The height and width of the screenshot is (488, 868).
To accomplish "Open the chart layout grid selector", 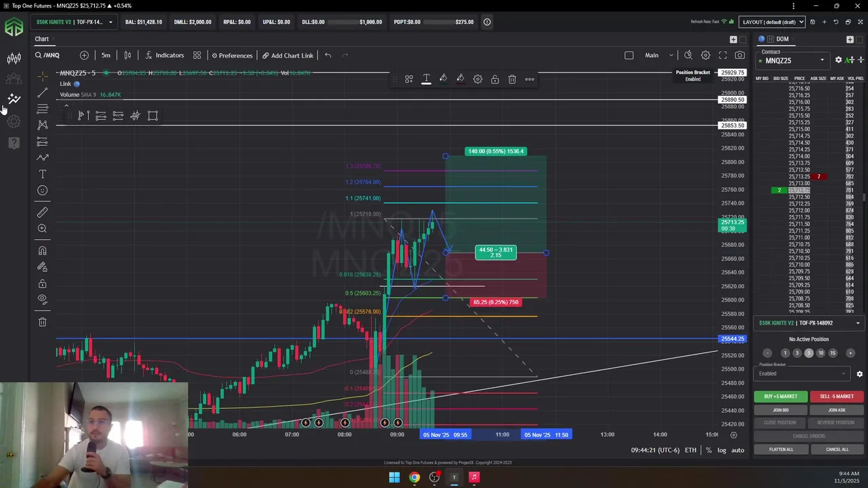I will [x=197, y=55].
